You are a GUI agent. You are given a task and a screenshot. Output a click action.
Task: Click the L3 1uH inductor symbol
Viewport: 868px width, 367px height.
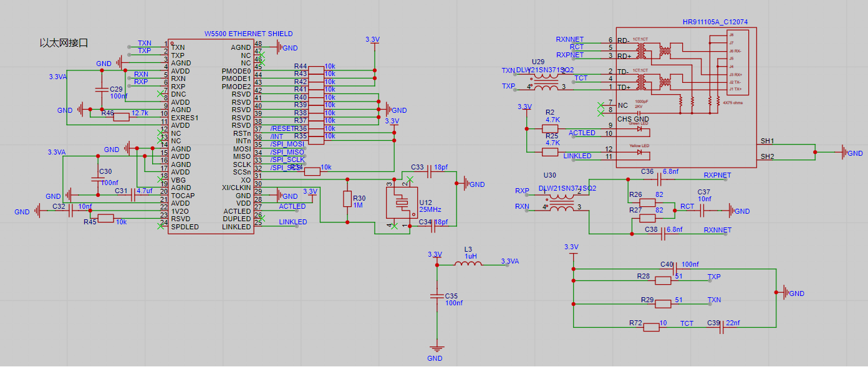point(468,264)
